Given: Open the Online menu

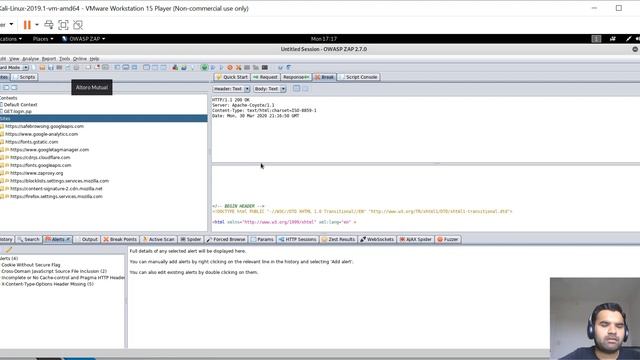Looking at the screenshot, I should [x=80, y=59].
